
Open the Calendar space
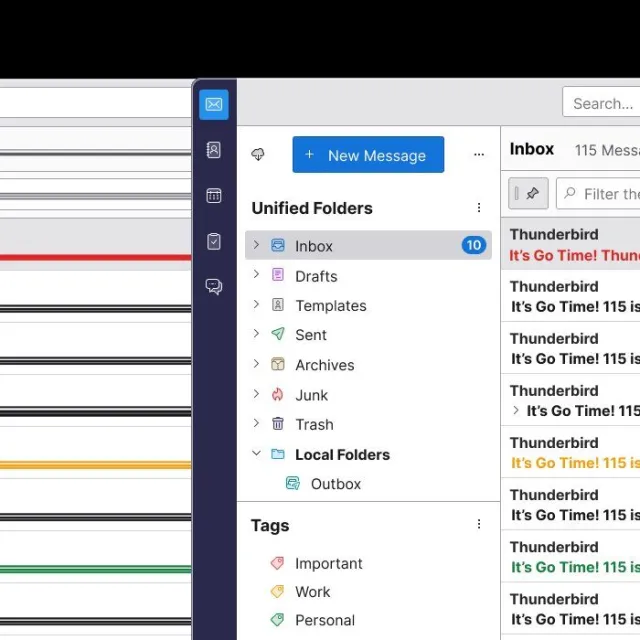click(x=214, y=196)
